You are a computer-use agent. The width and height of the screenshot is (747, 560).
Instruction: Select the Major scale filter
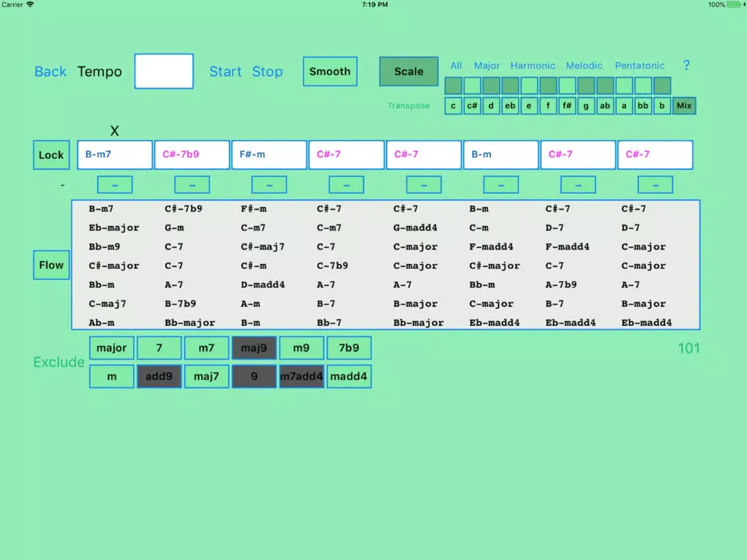pos(487,66)
